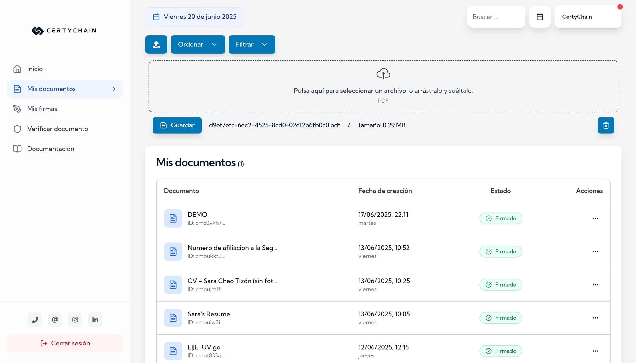
Task: Expand Mis documentos chevron in sidebar
Action: coord(114,89)
